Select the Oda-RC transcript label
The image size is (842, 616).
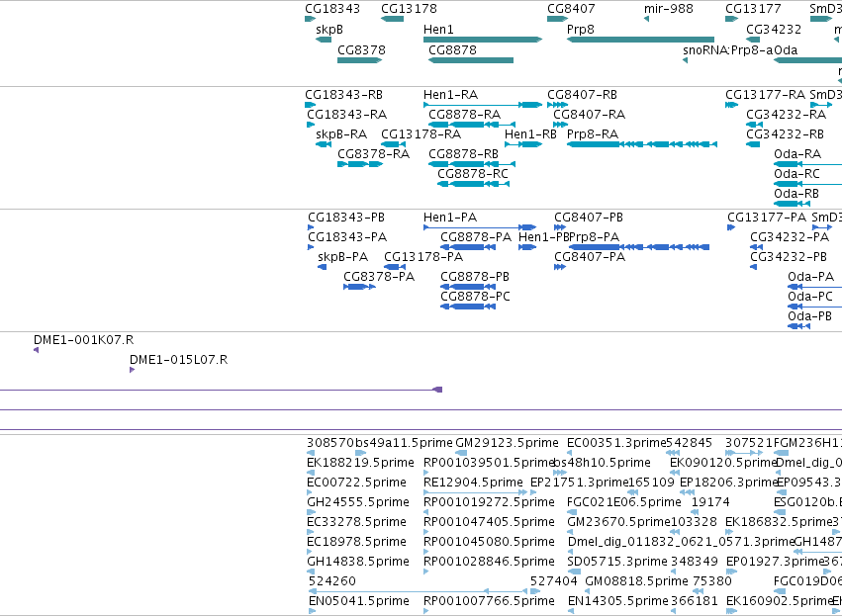(x=796, y=174)
